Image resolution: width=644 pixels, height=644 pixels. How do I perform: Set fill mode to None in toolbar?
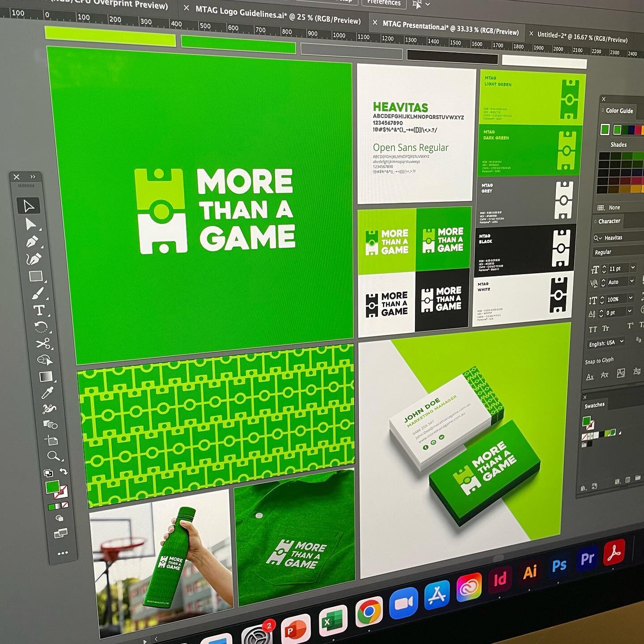pos(64,505)
